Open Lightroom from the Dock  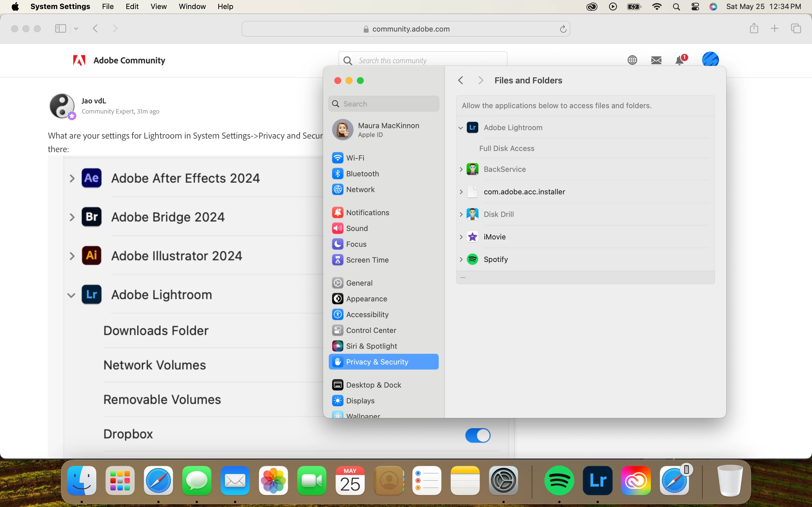(x=598, y=480)
